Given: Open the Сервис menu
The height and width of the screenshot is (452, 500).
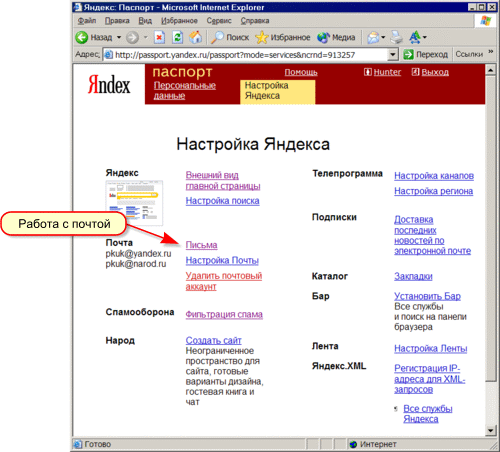Looking at the screenshot, I should (x=219, y=21).
